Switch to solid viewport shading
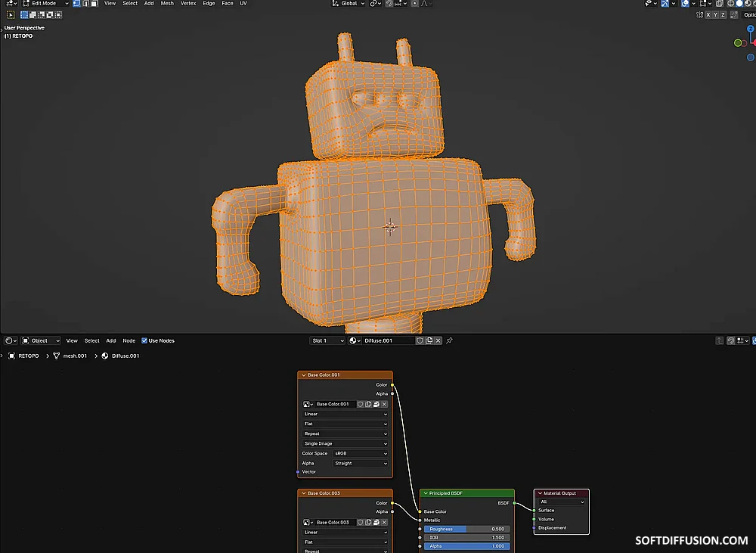The image size is (756, 553). (x=739, y=3)
